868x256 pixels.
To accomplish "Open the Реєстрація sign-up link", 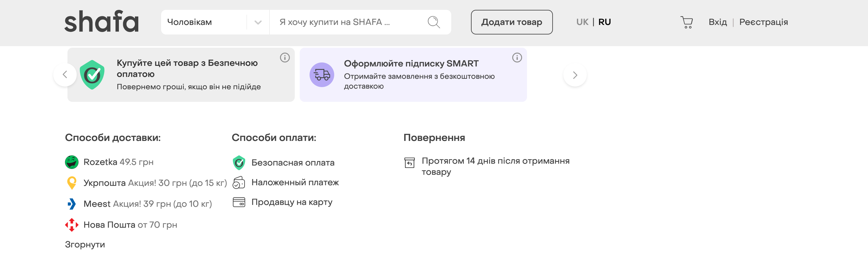I will pos(764,22).
